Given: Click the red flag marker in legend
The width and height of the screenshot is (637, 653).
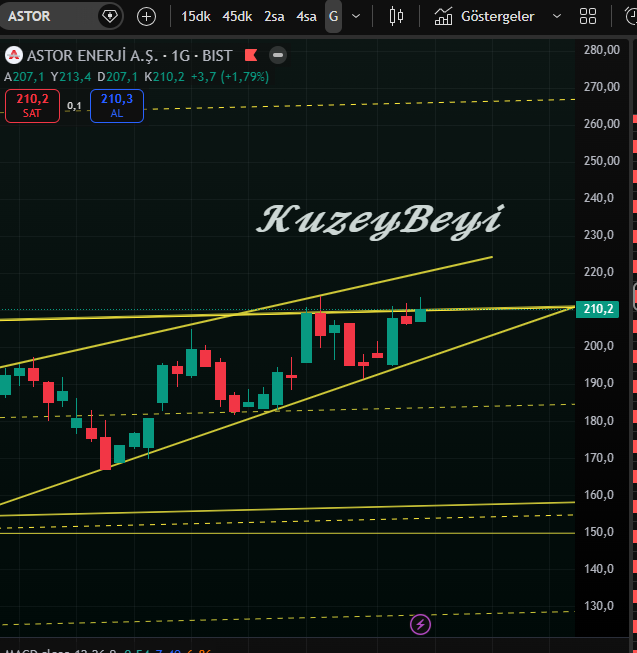Looking at the screenshot, I should pyautogui.click(x=251, y=55).
